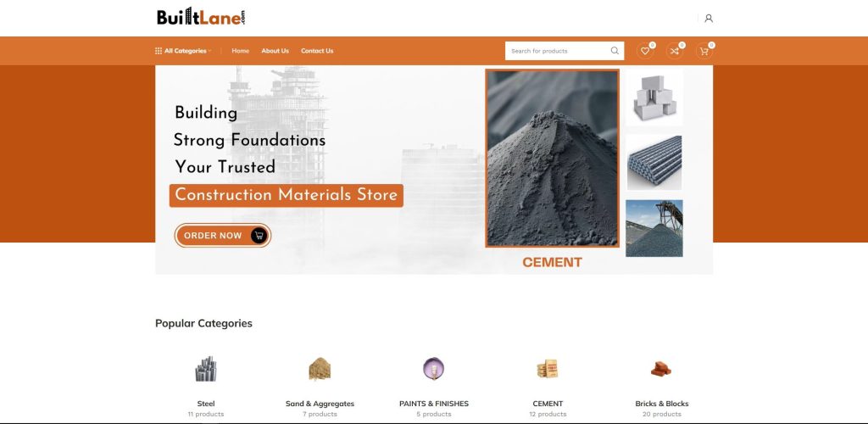Viewport: 868px width, 424px height.
Task: Open the wishlist heart icon
Action: click(x=645, y=51)
